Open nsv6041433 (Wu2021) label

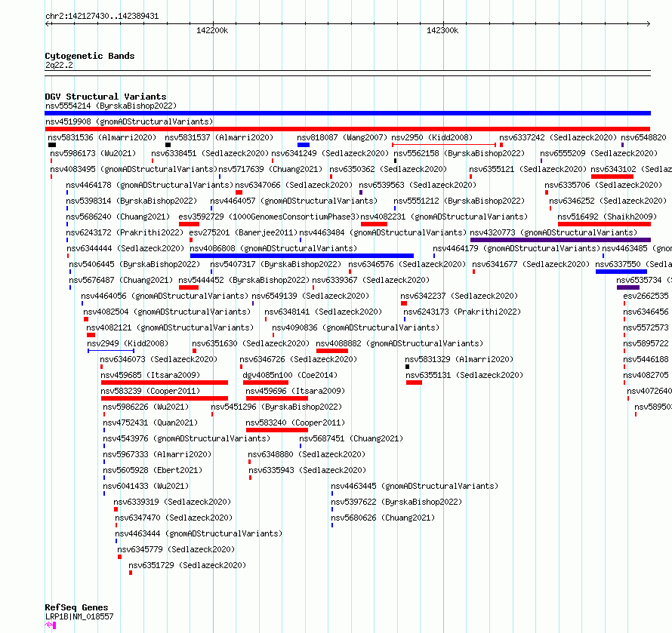(146, 486)
